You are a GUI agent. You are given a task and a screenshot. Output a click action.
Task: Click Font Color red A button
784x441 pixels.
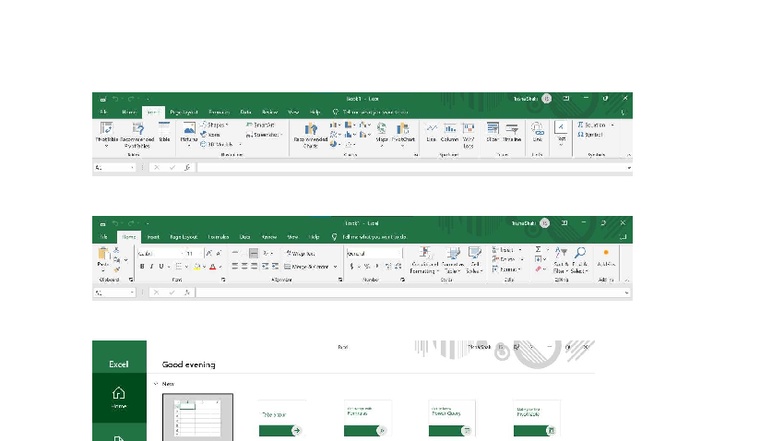click(x=212, y=266)
